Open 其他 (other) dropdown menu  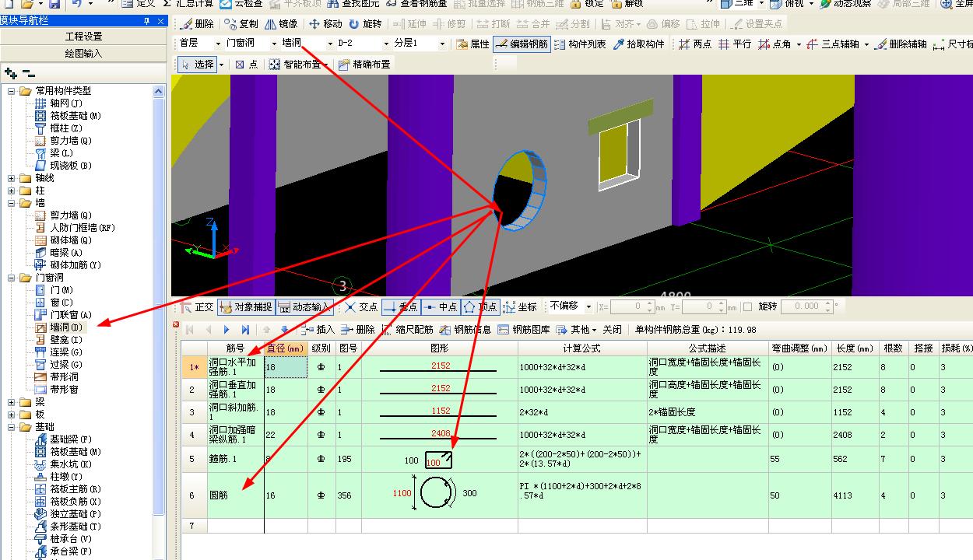[x=577, y=330]
